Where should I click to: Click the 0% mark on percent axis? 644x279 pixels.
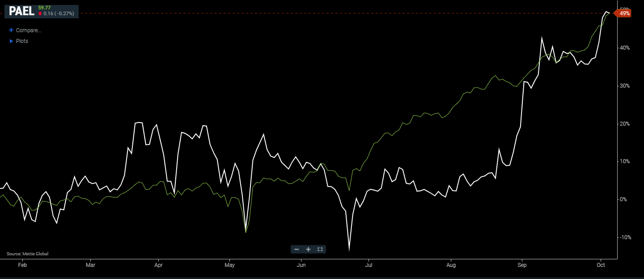[x=623, y=199]
